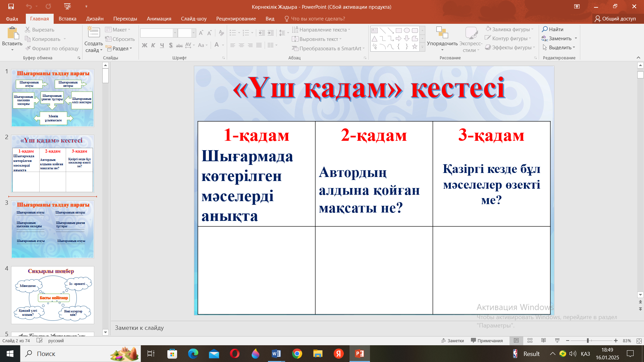
Task: Switch to the Animation (Анимация) tab
Action: coord(159,19)
